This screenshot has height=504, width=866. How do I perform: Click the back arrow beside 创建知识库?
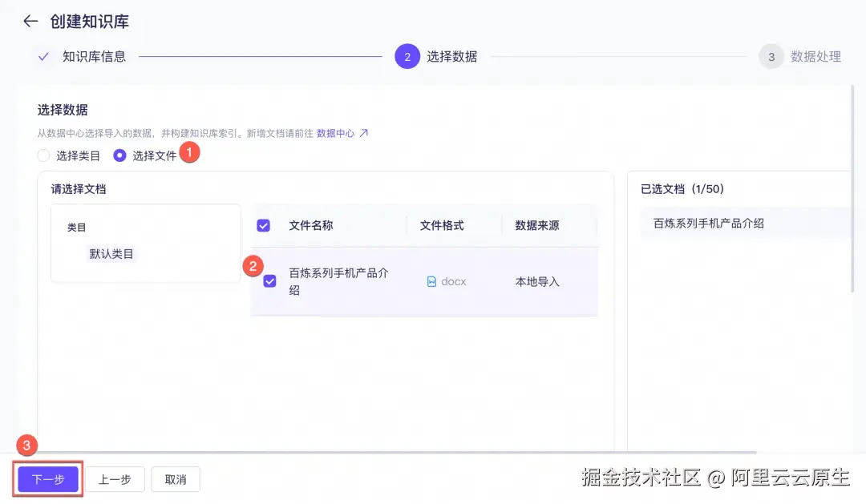[30, 22]
